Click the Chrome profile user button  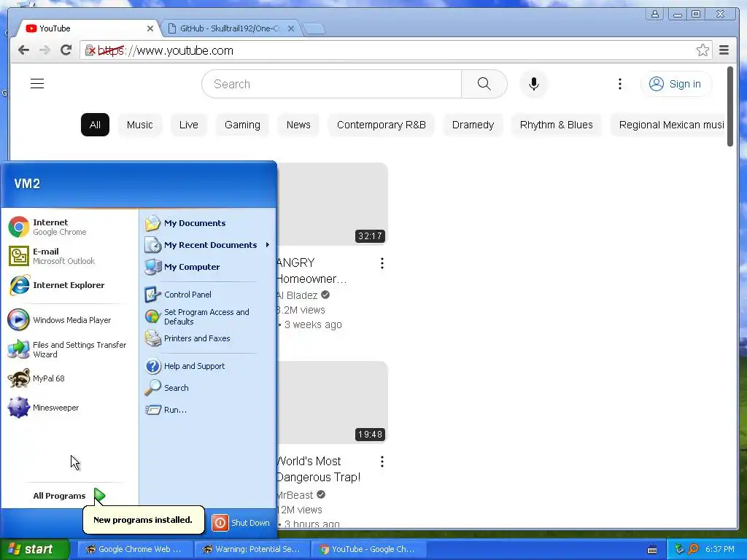point(655,14)
